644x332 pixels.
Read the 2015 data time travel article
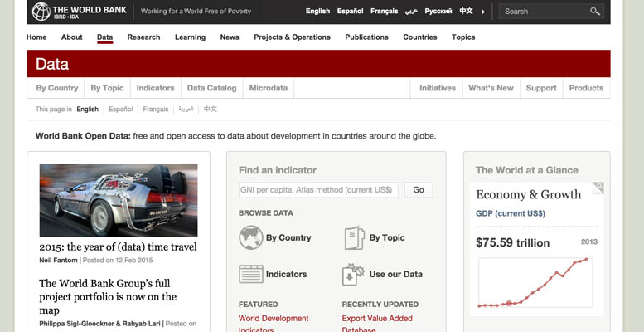118,247
